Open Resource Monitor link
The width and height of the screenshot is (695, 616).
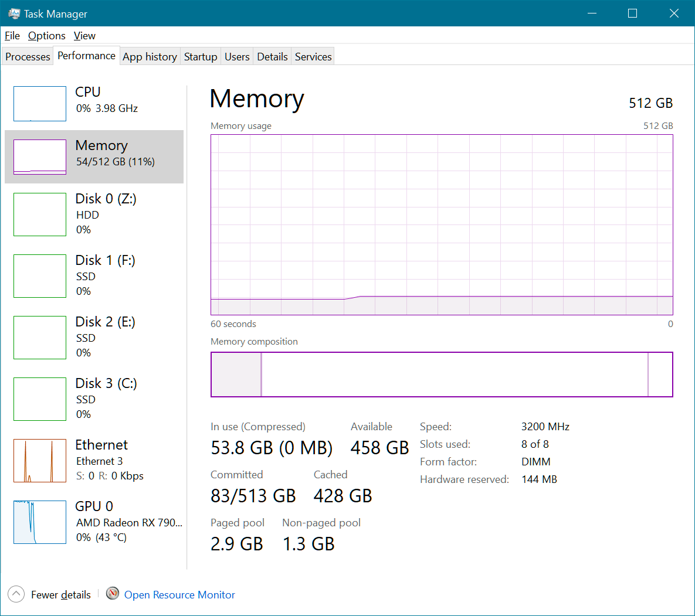pyautogui.click(x=179, y=594)
